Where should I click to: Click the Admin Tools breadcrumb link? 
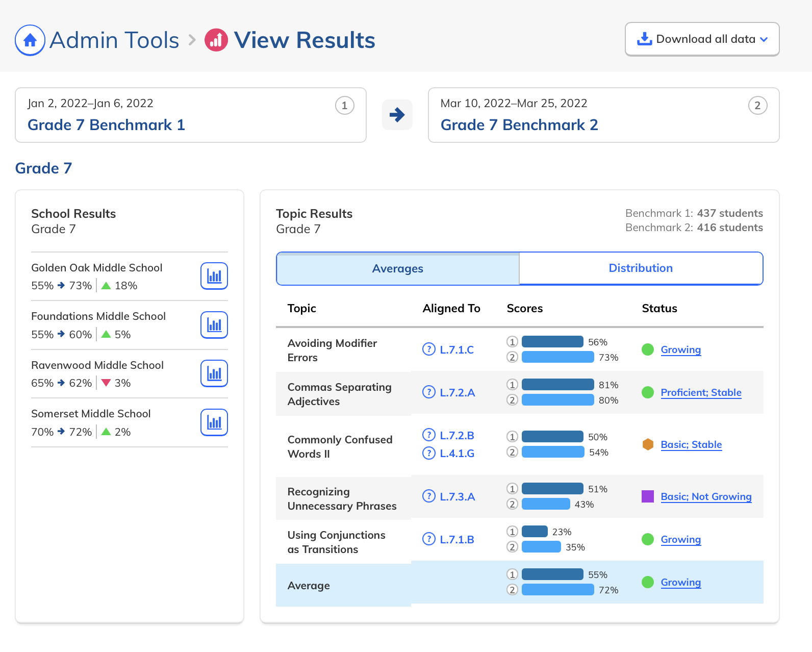click(x=114, y=40)
